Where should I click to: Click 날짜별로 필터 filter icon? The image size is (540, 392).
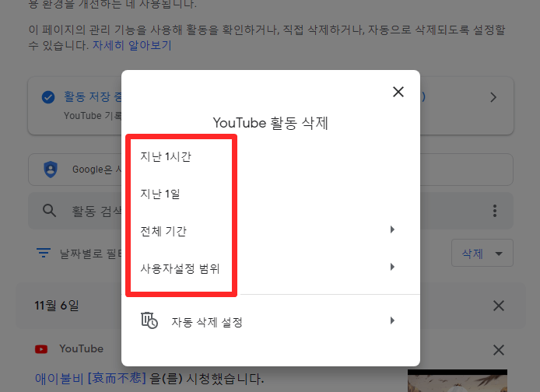coord(44,254)
